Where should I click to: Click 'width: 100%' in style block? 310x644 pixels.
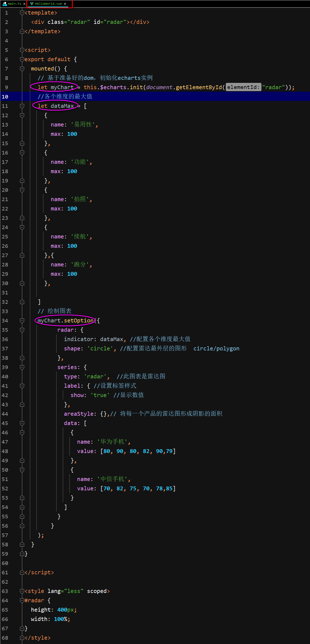(x=49, y=619)
